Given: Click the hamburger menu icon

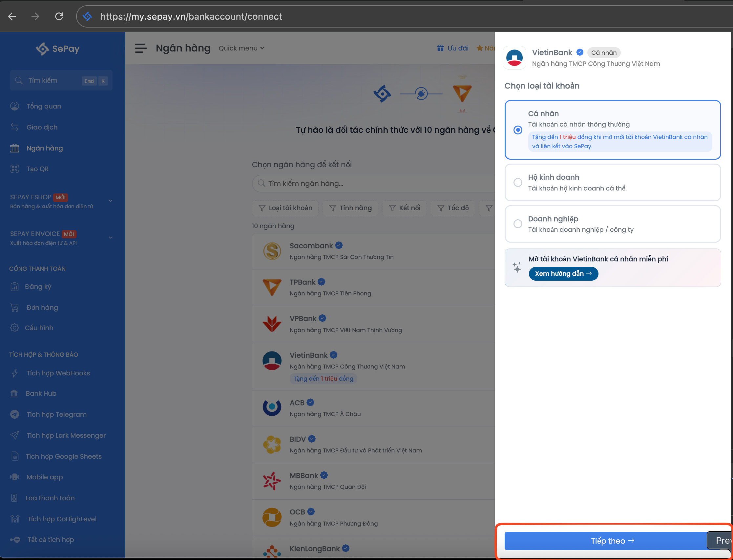Looking at the screenshot, I should coord(141,48).
